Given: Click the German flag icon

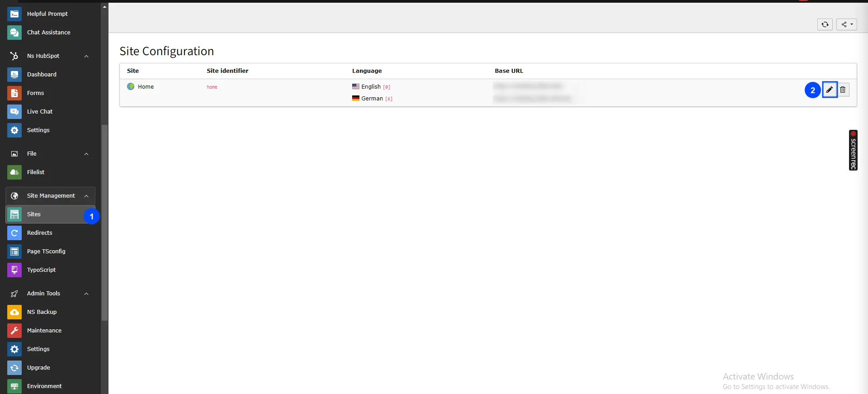Looking at the screenshot, I should pos(356,98).
